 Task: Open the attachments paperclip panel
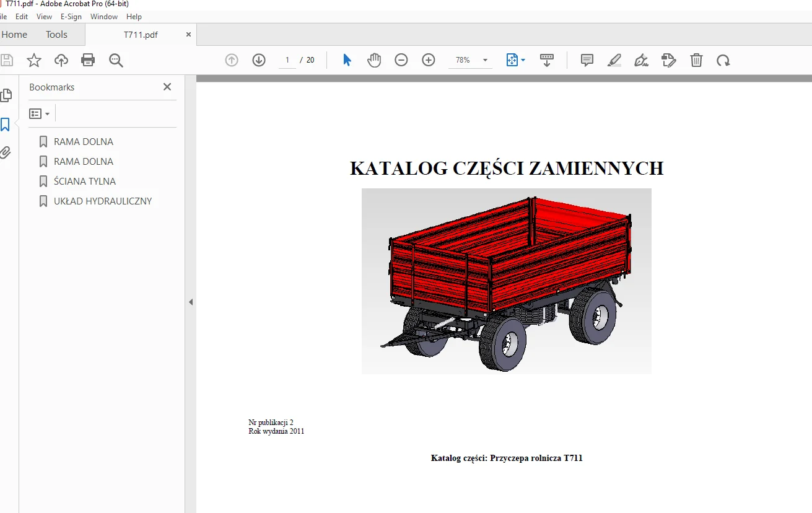(x=5, y=152)
